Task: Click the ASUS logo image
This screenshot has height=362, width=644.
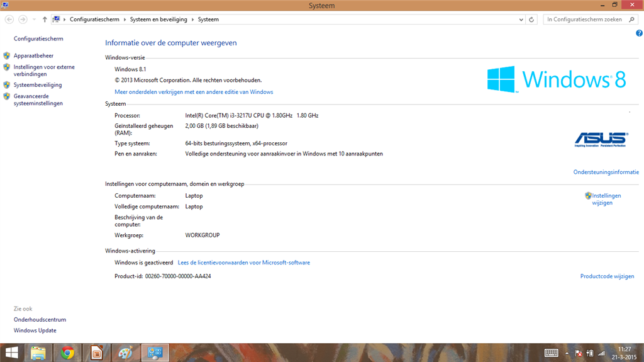Action: (601, 140)
